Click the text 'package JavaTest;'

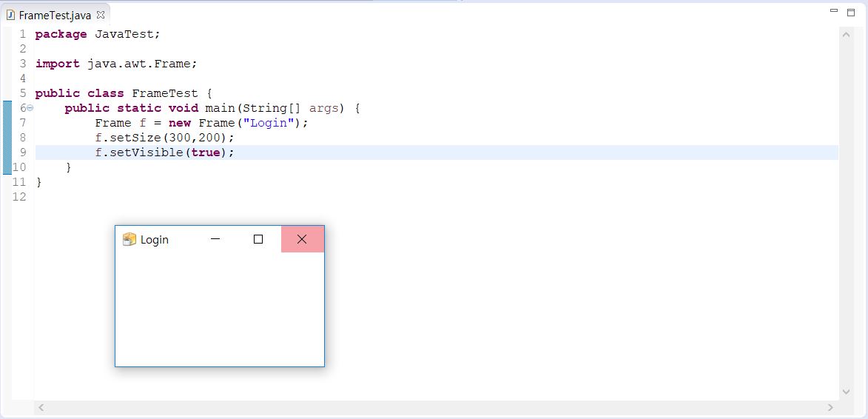[x=98, y=34]
